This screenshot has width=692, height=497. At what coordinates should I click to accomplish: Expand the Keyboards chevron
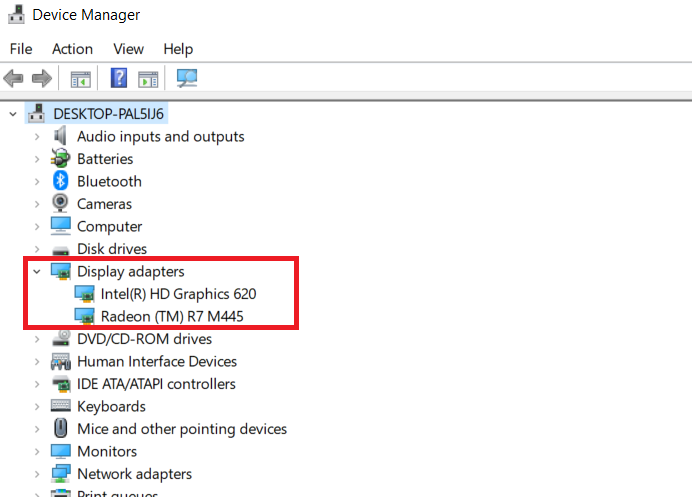[x=37, y=407]
